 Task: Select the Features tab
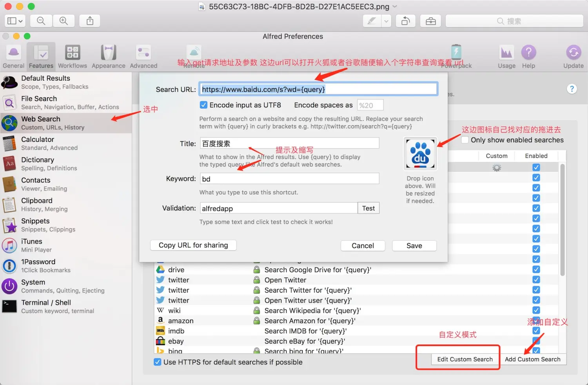[x=41, y=56]
